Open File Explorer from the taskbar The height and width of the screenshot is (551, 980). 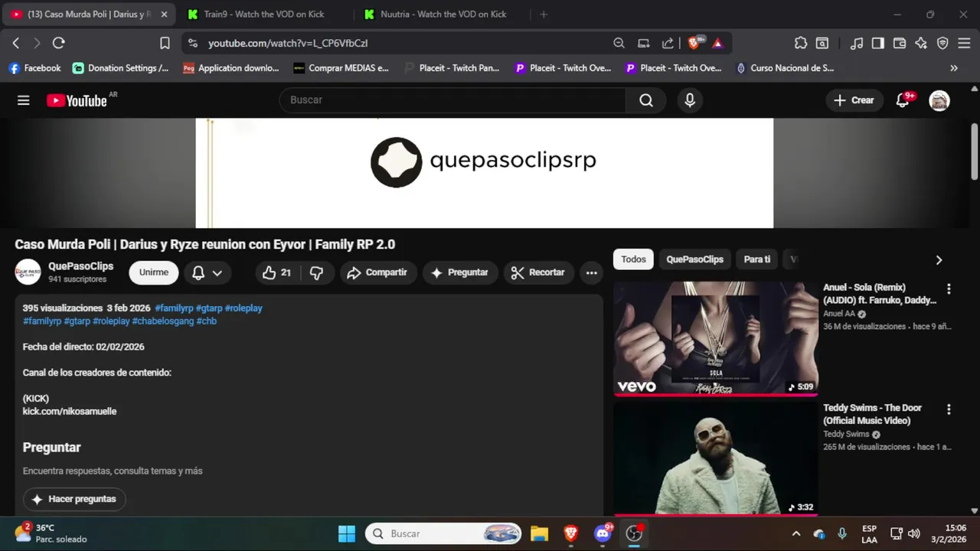pos(540,533)
